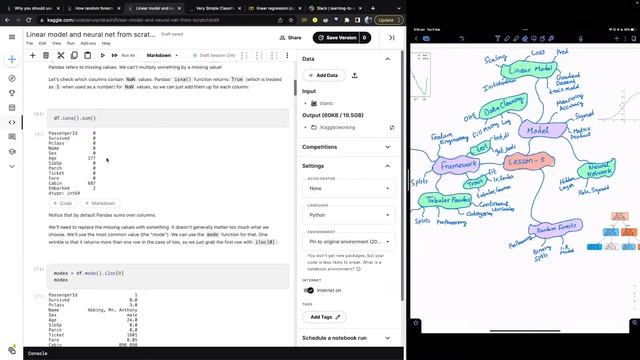640x360 pixels.
Task: Open the Help menu of the notebook
Action: coord(106,43)
